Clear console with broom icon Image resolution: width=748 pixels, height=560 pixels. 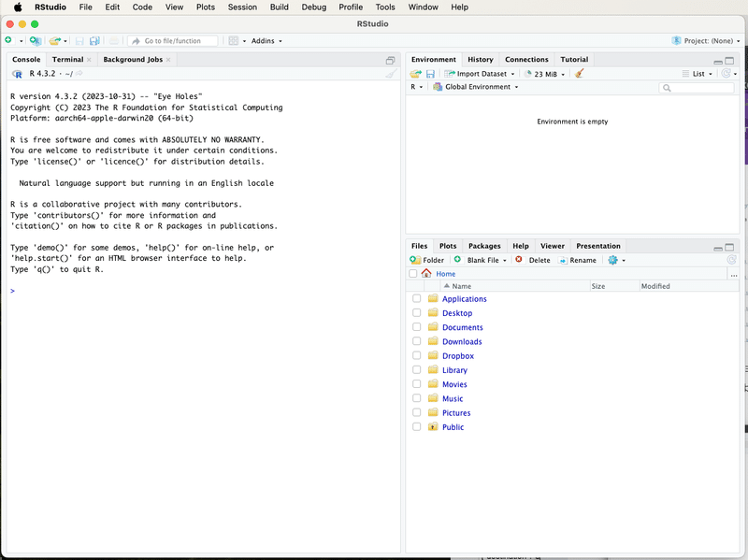(x=391, y=74)
